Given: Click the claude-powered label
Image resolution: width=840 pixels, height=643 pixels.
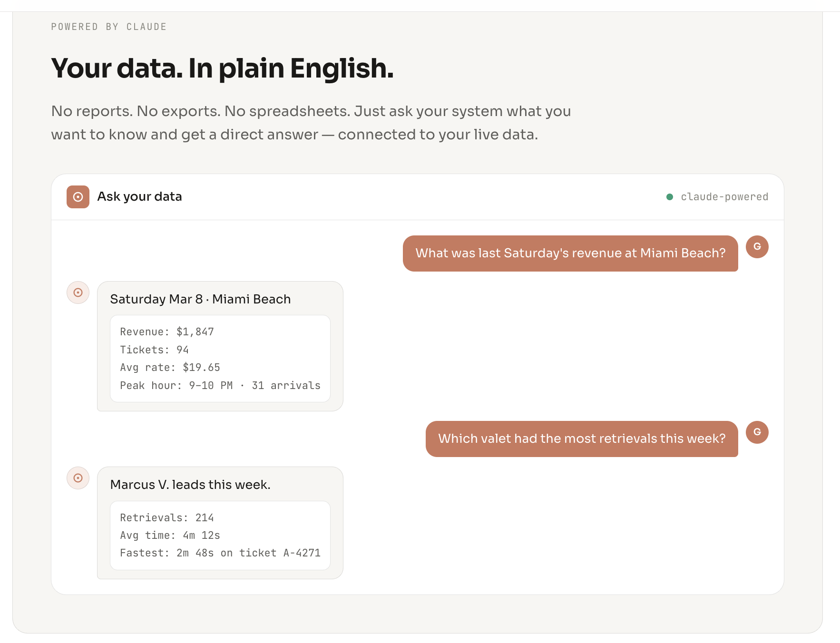Looking at the screenshot, I should point(724,196).
